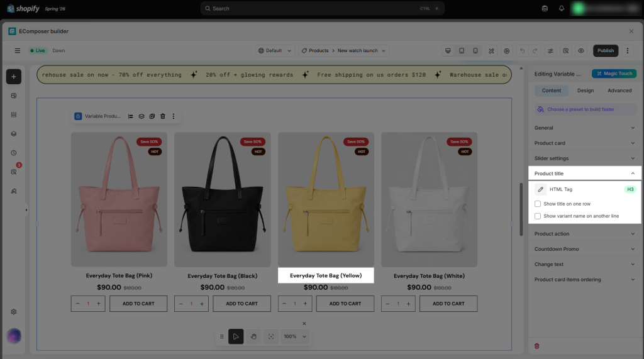Collapse the left sidebar arrow handle

[x=26, y=210]
